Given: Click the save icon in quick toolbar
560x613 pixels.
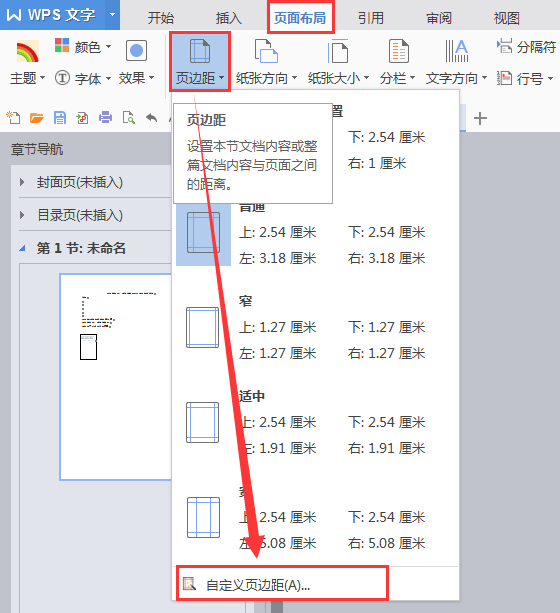Looking at the screenshot, I should click(x=59, y=117).
